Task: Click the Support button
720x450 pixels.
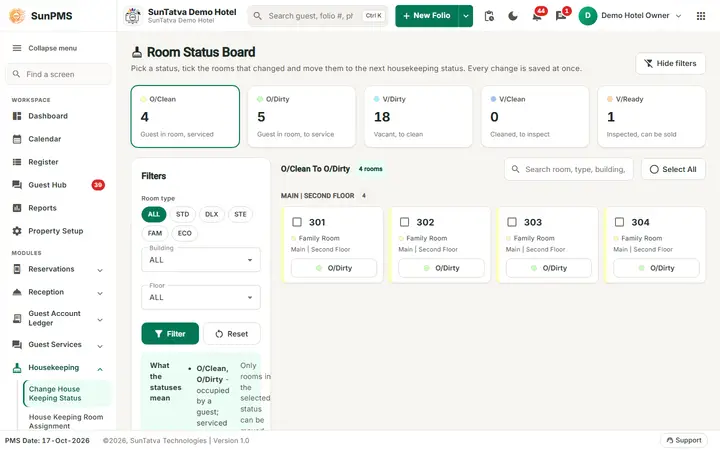Action: tap(684, 440)
